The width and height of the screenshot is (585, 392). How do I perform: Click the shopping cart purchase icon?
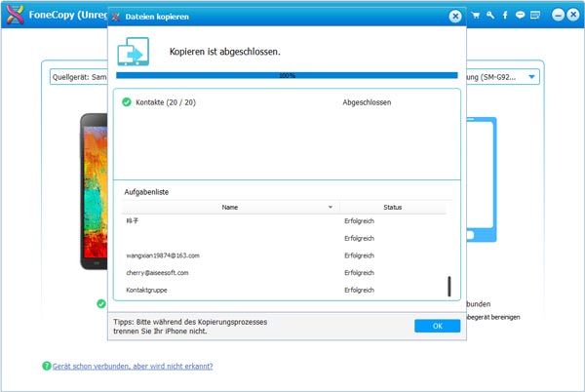pyautogui.click(x=476, y=16)
